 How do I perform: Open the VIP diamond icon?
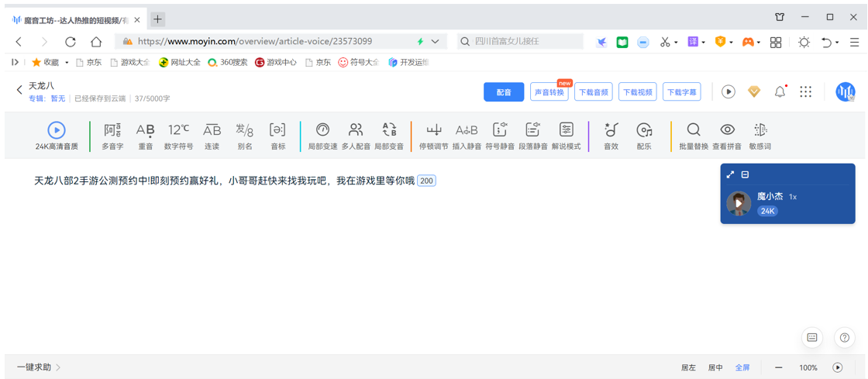[754, 92]
